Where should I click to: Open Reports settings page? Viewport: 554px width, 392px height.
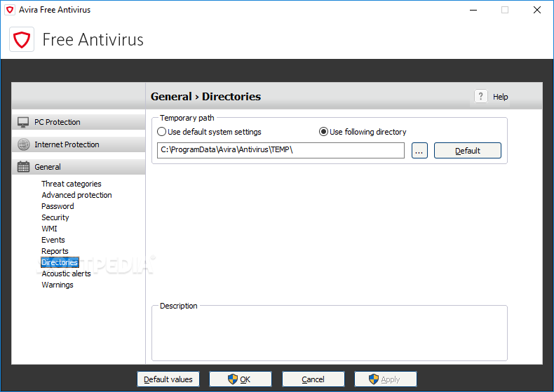click(55, 251)
